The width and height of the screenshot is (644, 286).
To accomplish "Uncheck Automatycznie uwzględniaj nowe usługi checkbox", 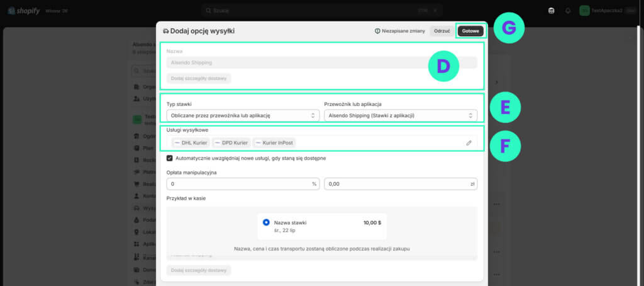I will point(170,158).
